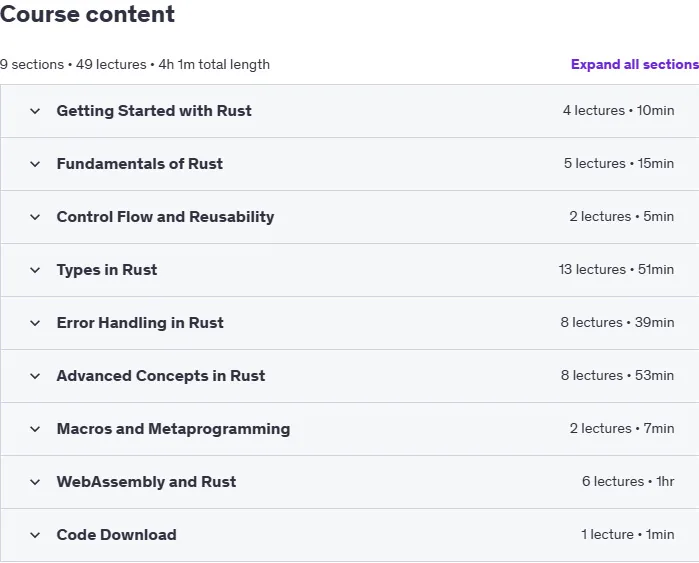This screenshot has height=563, width=699.
Task: Open the Getting Started with Rust section title
Action: tap(154, 111)
